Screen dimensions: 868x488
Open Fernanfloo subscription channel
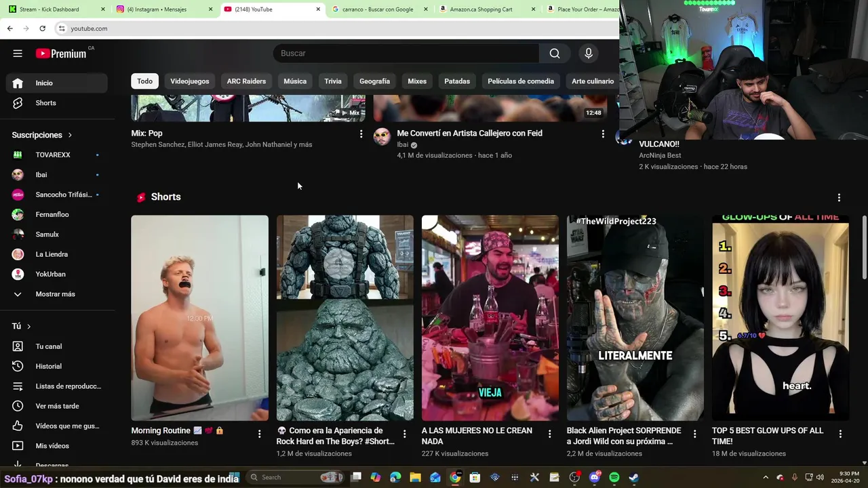coord(57,215)
